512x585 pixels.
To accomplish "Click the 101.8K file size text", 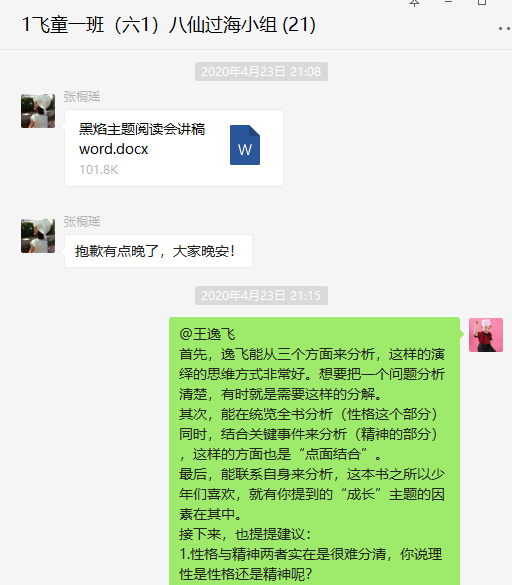I will (99, 170).
